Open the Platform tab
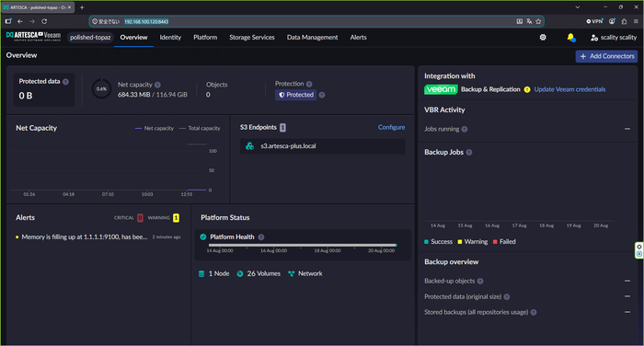Image resolution: width=644 pixels, height=346 pixels. coord(205,38)
